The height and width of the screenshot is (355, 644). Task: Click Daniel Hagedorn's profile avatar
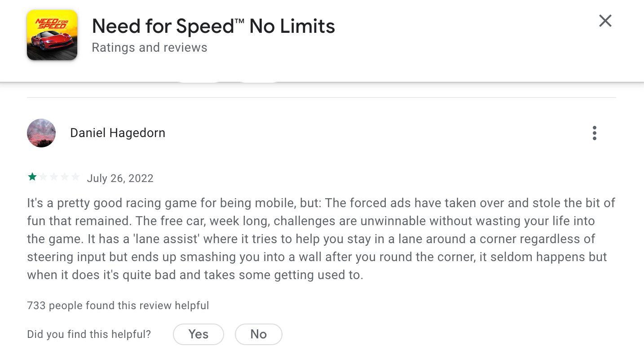[41, 133]
